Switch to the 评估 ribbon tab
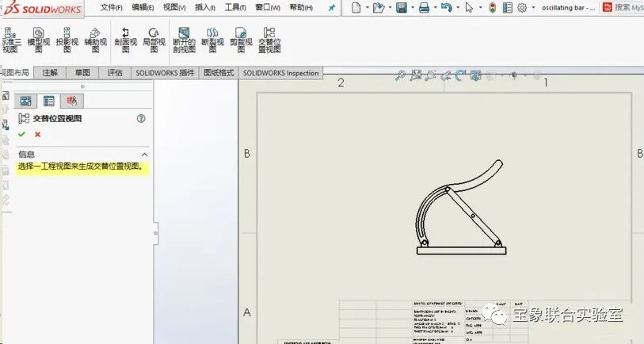Screen dimensions: 644x344 (115, 73)
